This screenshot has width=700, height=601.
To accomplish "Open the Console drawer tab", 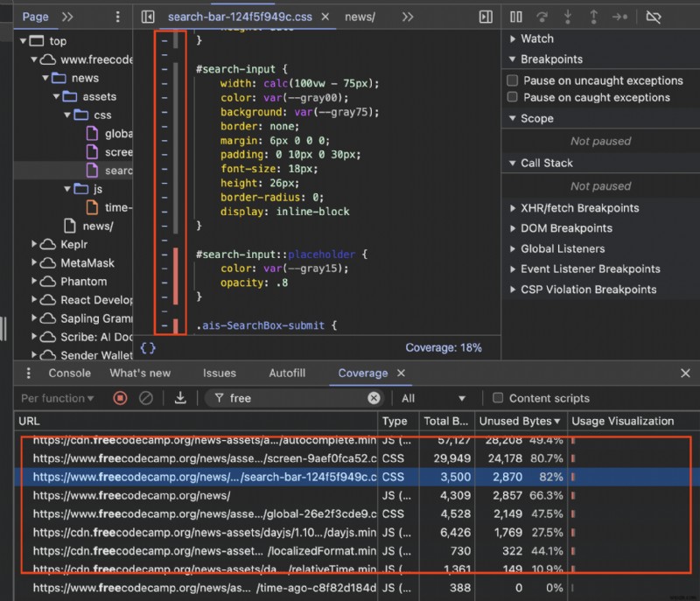I will [x=70, y=373].
